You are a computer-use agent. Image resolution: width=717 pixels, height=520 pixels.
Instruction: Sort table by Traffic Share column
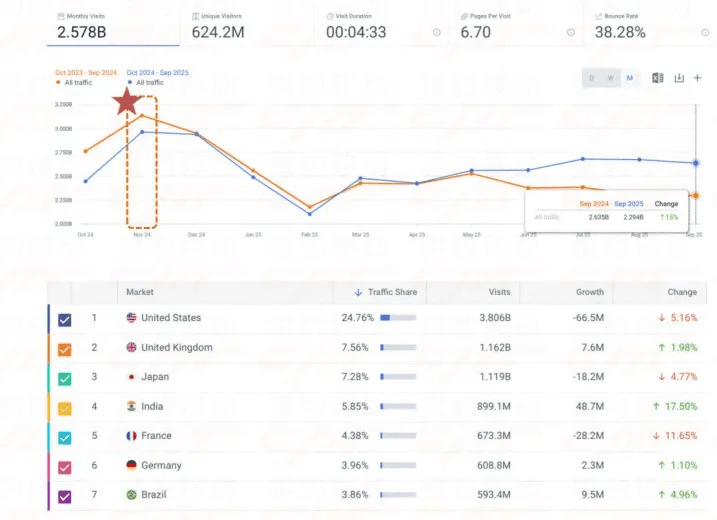click(390, 292)
